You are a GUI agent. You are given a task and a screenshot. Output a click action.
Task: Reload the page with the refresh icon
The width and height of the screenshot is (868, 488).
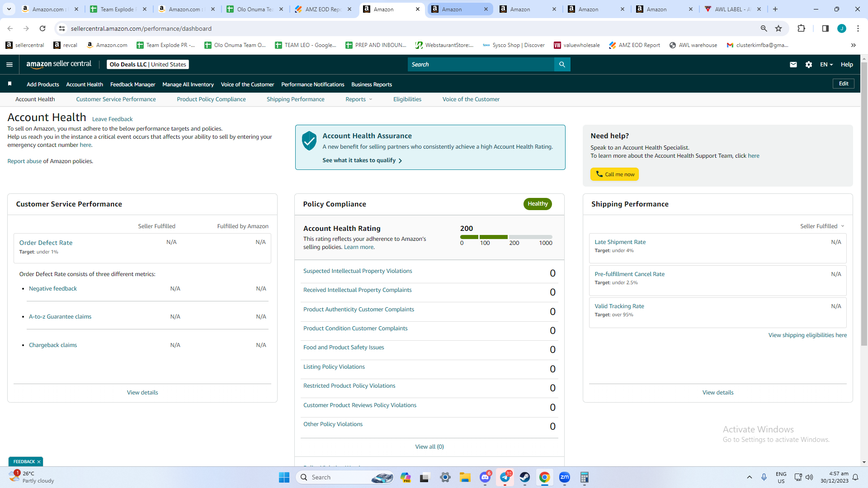[42, 28]
